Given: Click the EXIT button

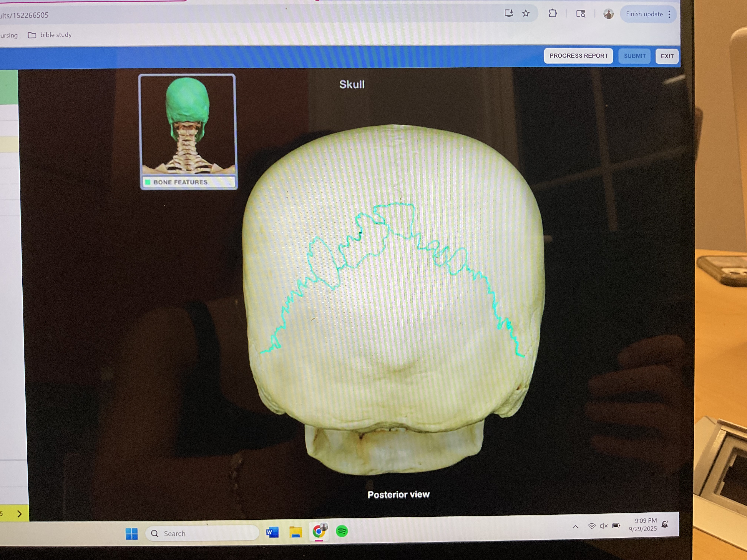Looking at the screenshot, I should point(667,56).
